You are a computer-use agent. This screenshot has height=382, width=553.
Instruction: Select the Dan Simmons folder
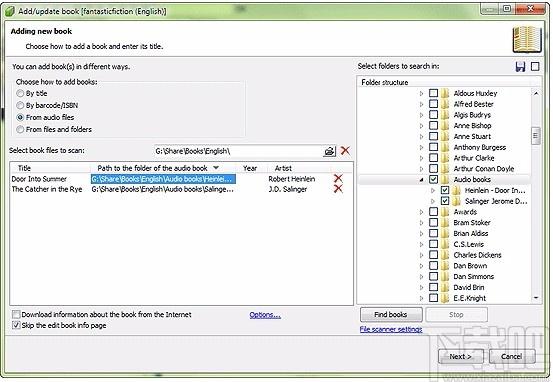tap(473, 276)
